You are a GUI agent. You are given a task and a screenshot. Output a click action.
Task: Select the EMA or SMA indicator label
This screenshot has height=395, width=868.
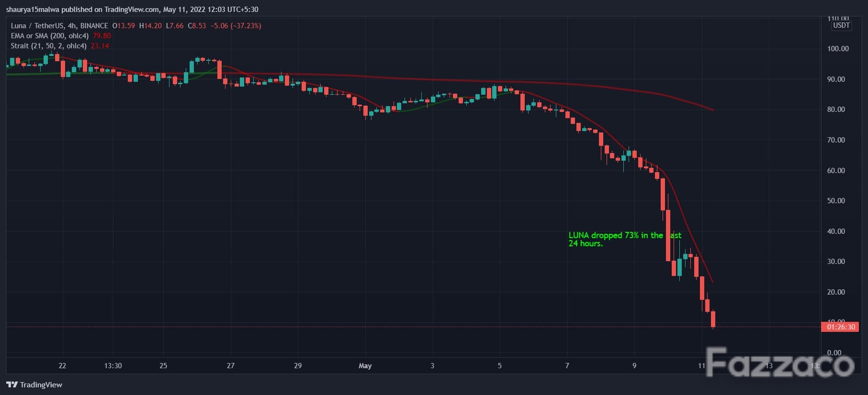click(x=50, y=36)
